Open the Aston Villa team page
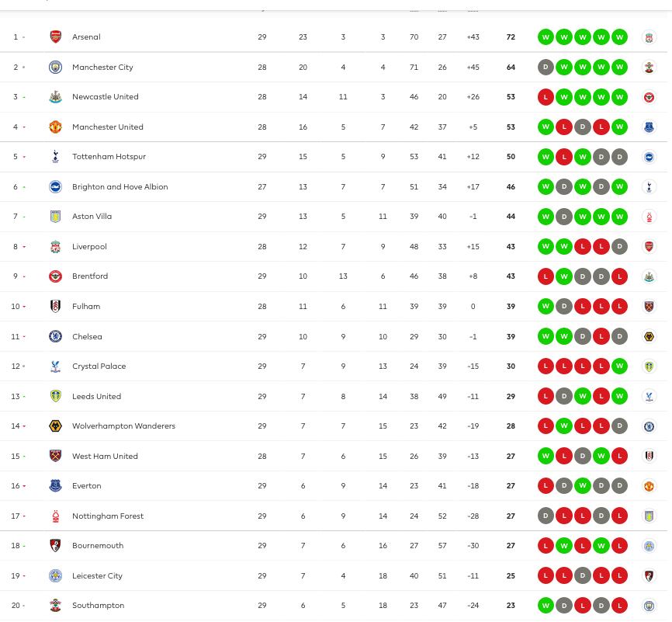 [x=92, y=216]
